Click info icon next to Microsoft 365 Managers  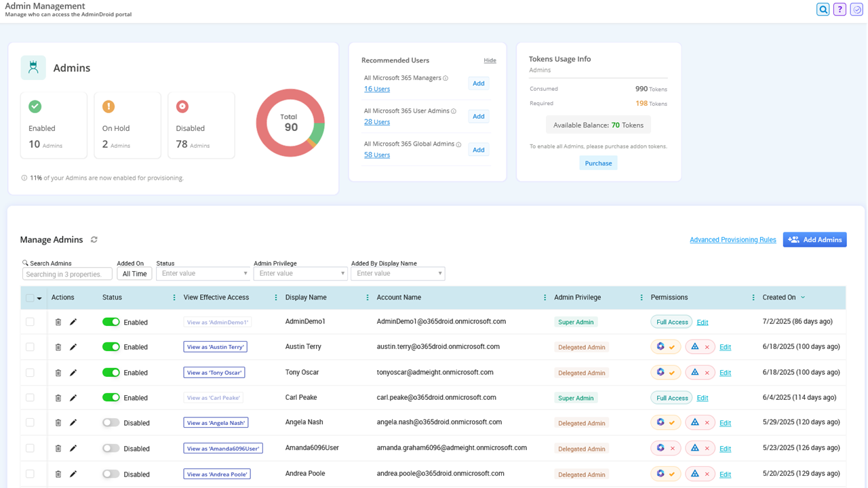coord(446,79)
